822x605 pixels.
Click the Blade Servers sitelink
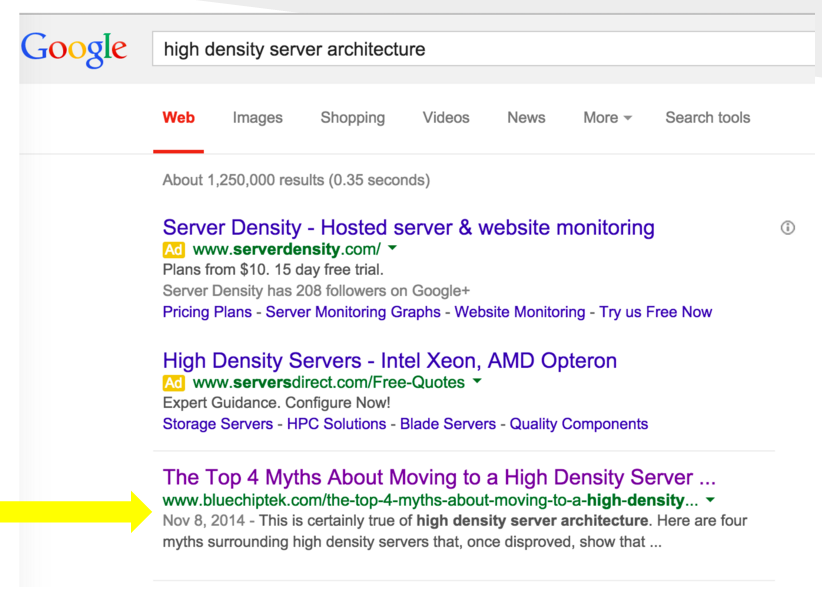point(448,424)
